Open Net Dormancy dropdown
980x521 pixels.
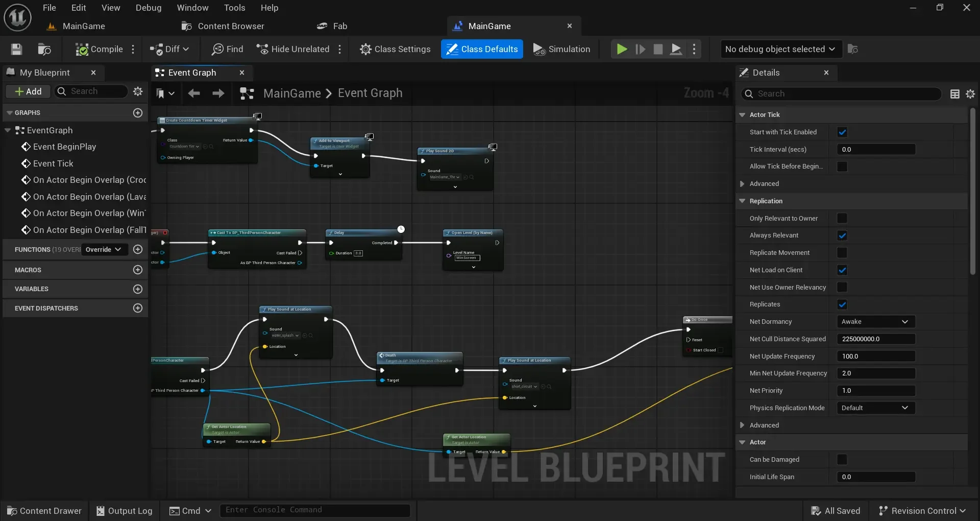(x=876, y=322)
